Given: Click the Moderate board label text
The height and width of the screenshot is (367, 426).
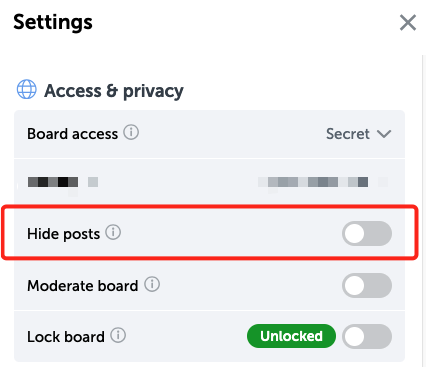Looking at the screenshot, I should pyautogui.click(x=83, y=286).
